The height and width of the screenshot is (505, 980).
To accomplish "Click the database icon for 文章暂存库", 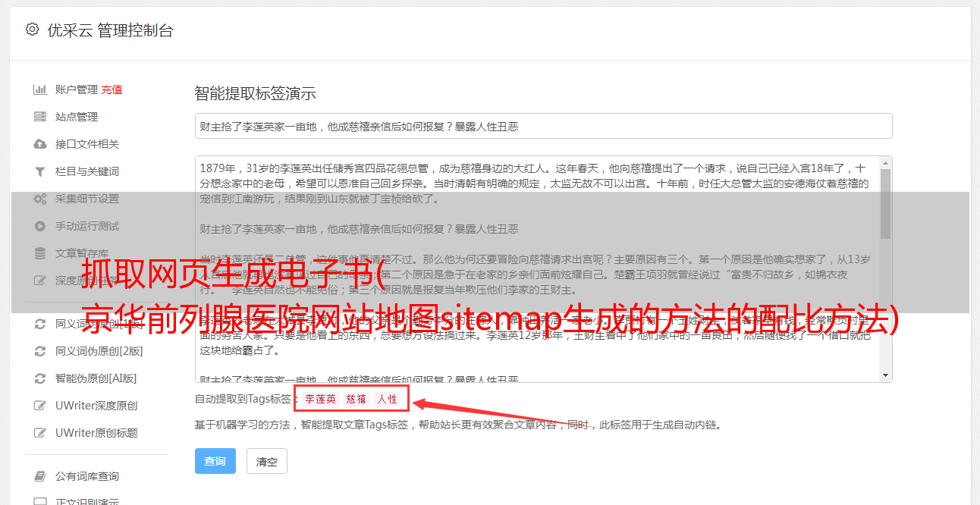I will tap(40, 253).
